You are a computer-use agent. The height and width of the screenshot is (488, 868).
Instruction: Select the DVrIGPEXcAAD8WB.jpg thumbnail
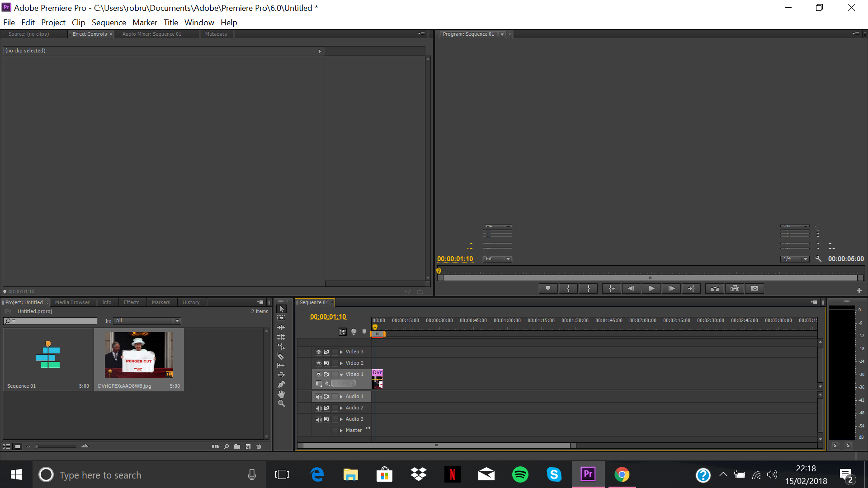139,355
